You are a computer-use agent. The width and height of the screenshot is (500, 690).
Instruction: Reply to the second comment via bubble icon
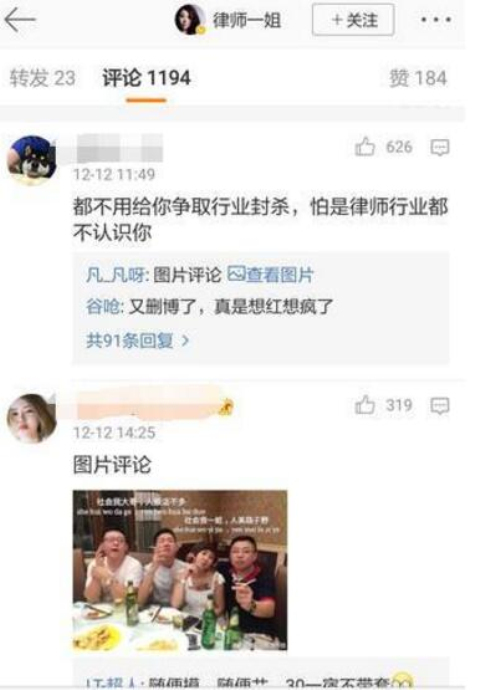440,406
